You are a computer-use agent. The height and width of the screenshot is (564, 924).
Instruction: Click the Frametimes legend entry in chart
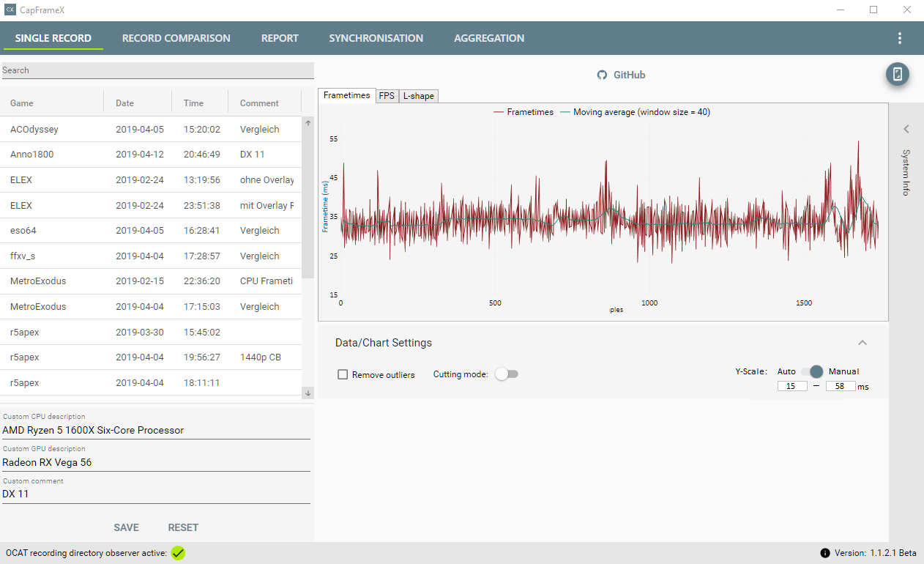(523, 112)
